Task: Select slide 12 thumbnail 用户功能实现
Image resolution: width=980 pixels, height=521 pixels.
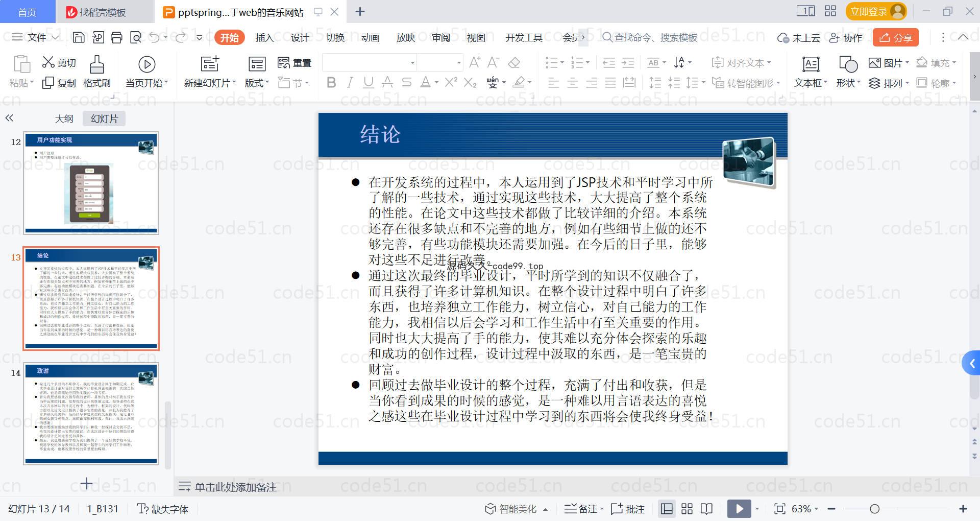Action: pyautogui.click(x=91, y=183)
